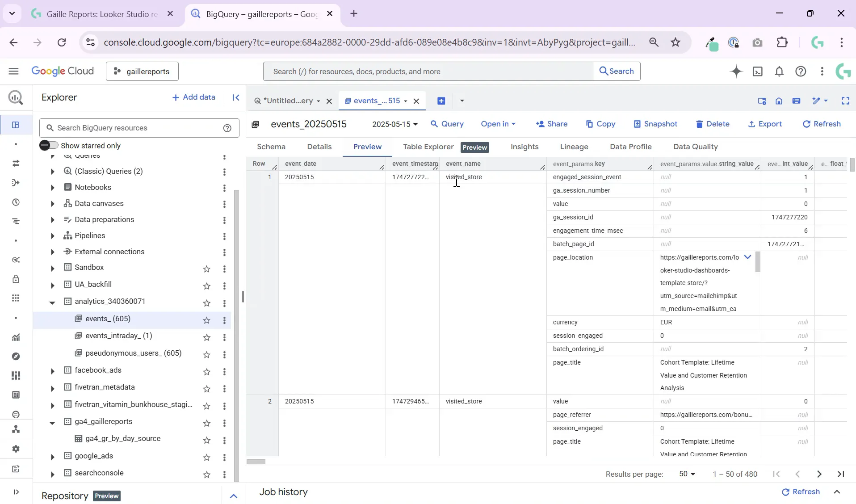Click Snapshot button
856x504 pixels.
pos(656,124)
